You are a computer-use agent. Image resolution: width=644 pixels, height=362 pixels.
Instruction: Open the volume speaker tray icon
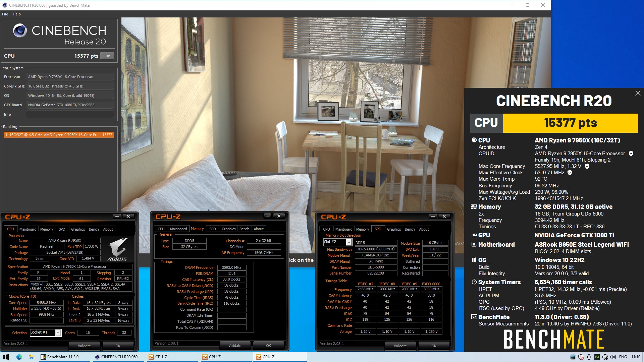[x=613, y=357]
